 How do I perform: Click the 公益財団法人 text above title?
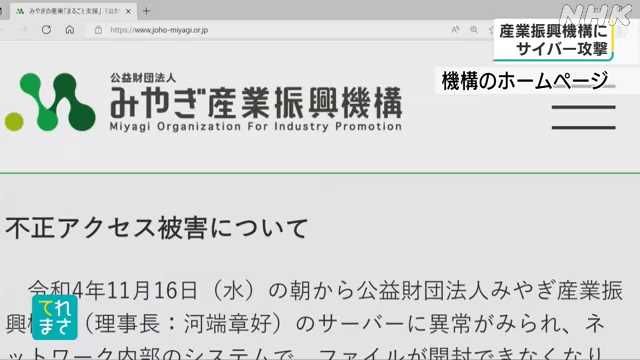point(143,78)
